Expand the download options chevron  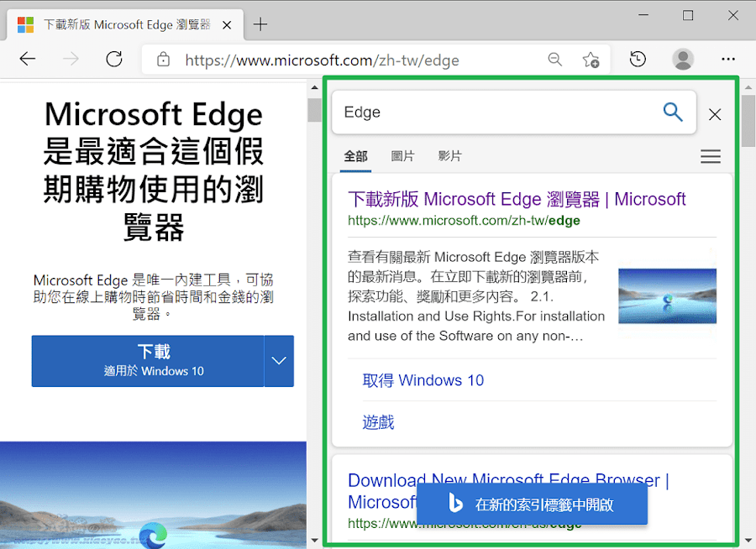[279, 361]
